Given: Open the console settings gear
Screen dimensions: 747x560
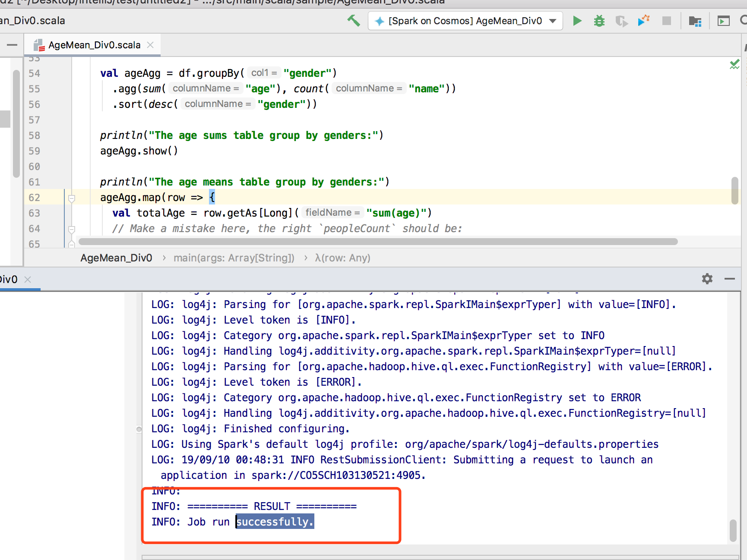Looking at the screenshot, I should (x=707, y=279).
